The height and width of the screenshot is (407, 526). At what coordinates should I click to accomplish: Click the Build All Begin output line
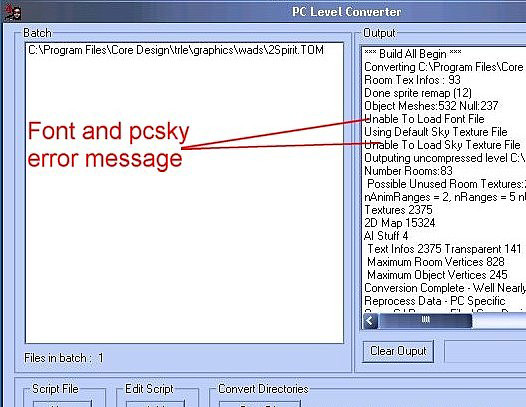pyautogui.click(x=413, y=54)
